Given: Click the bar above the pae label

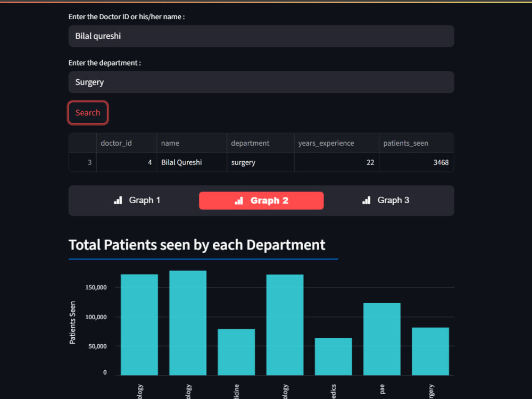Looking at the screenshot, I should coord(381,339).
